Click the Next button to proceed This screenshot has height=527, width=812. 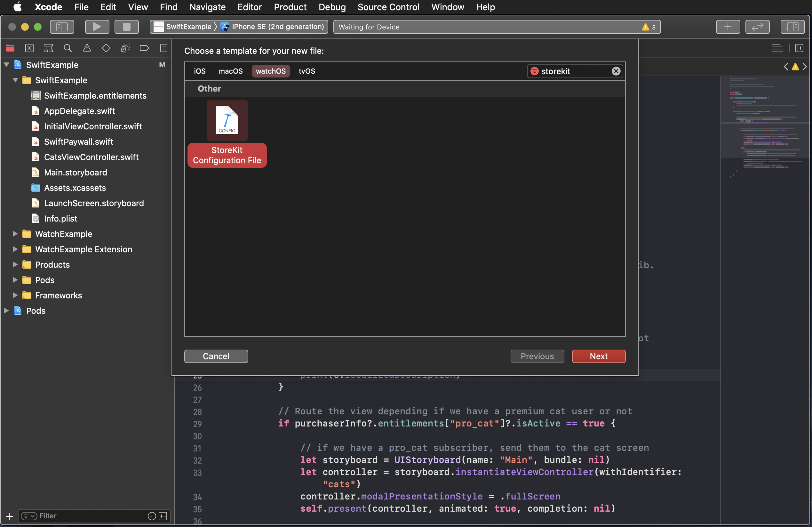tap(599, 356)
